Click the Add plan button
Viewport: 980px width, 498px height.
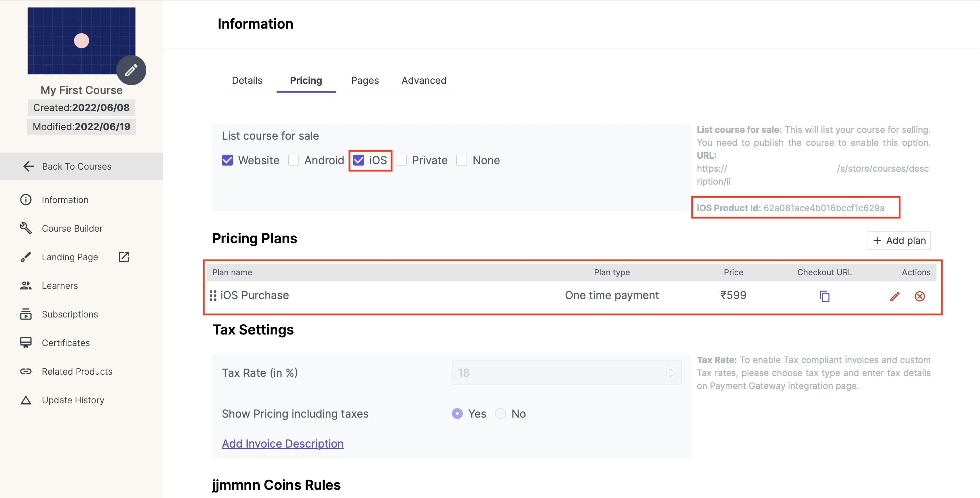coord(899,240)
